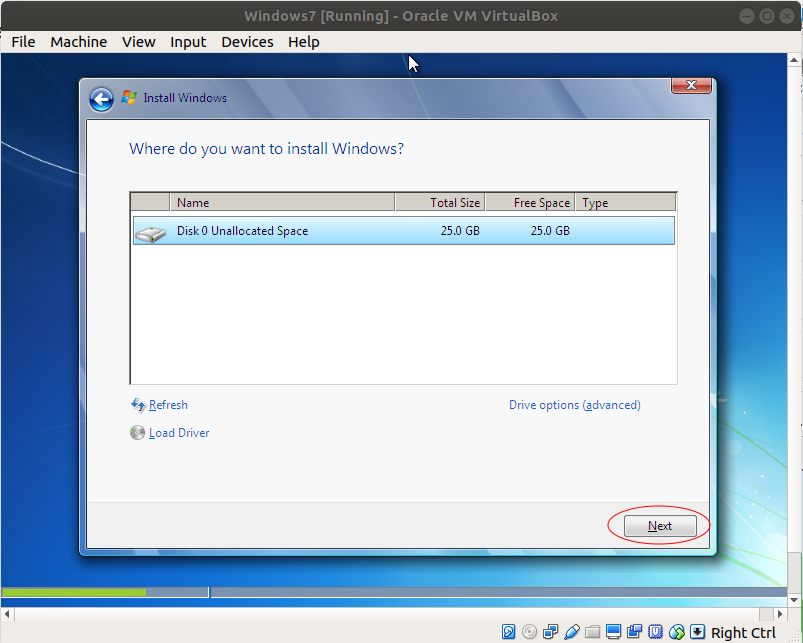
Task: Close the Install Windows dialog
Action: (x=691, y=85)
